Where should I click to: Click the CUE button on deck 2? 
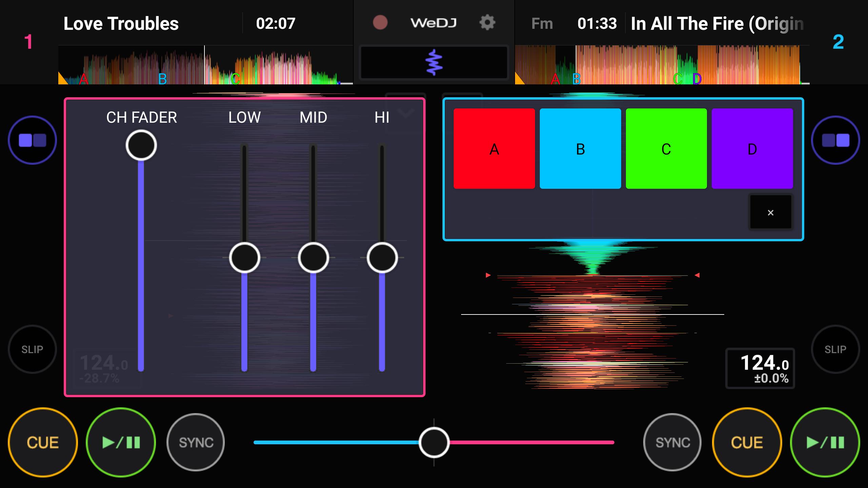(747, 442)
